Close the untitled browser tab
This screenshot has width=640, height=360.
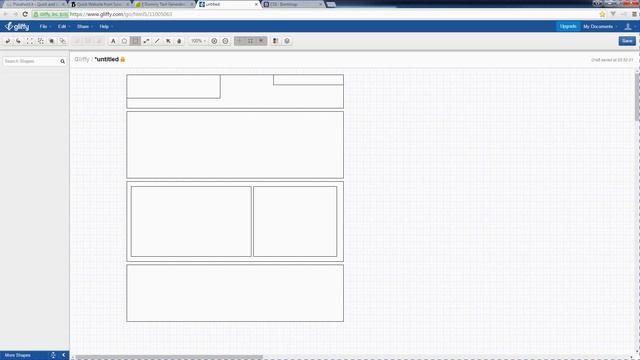256,4
